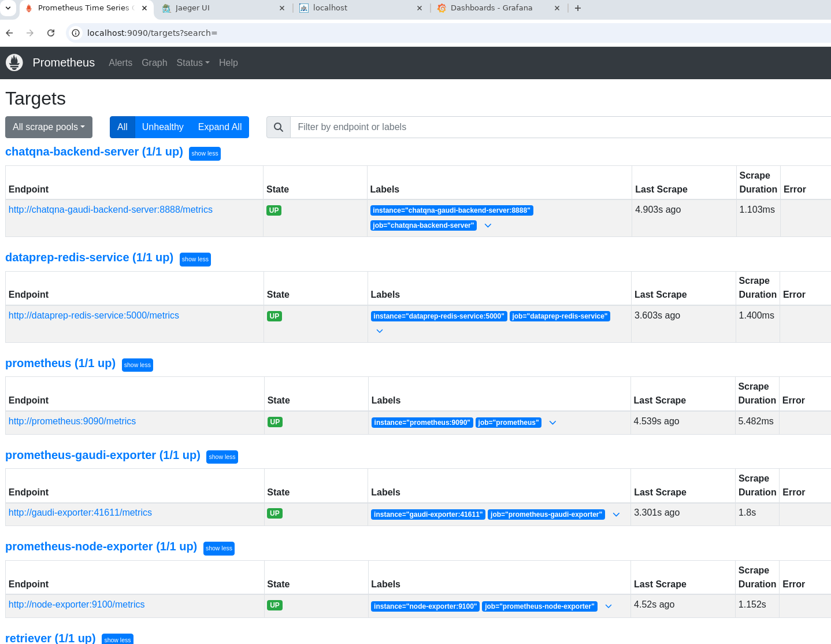Show only Unhealthy targets

(163, 127)
